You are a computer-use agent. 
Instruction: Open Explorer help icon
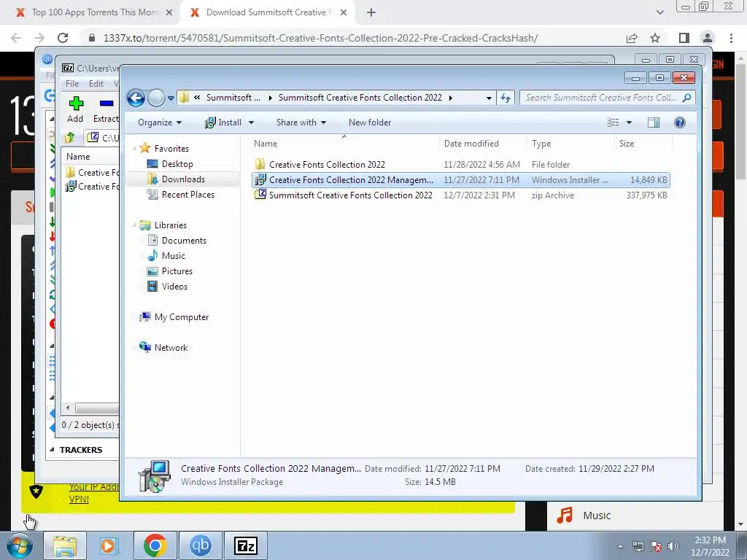coord(680,122)
